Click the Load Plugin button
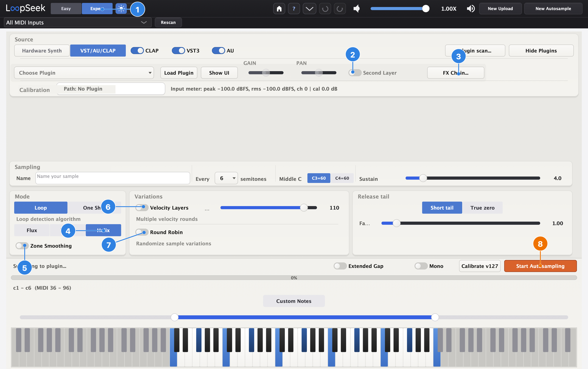The height and width of the screenshot is (369, 588). [x=179, y=73]
